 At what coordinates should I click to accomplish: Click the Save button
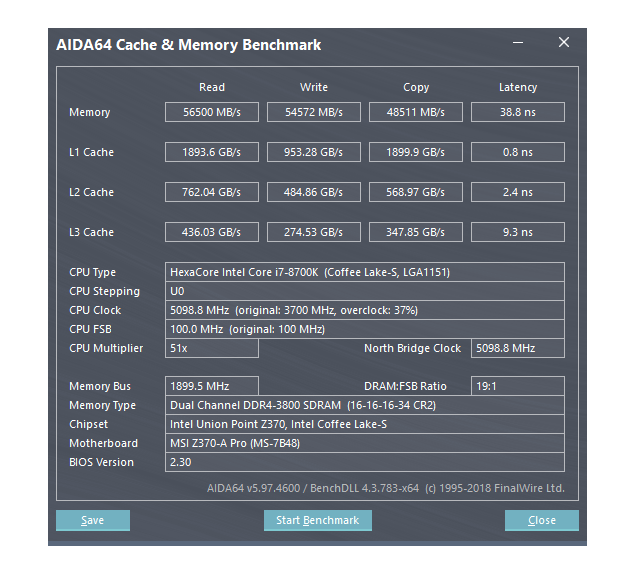93,520
